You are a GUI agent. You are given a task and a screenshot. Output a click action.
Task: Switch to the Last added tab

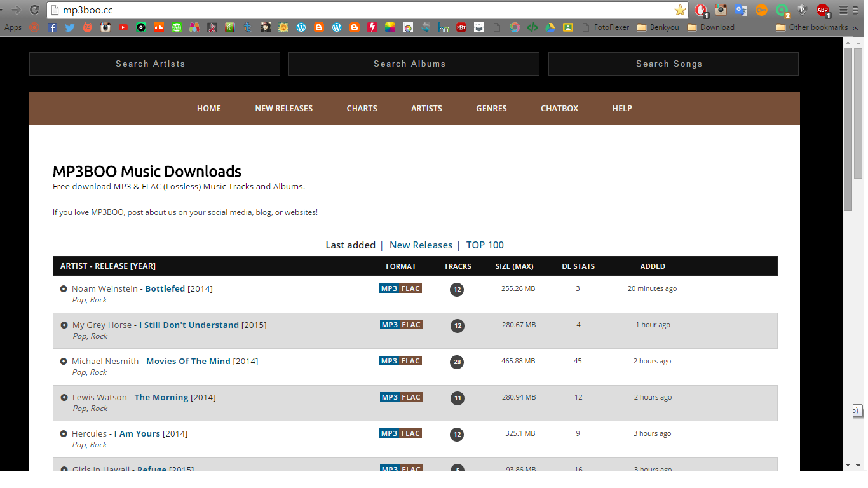click(x=350, y=245)
